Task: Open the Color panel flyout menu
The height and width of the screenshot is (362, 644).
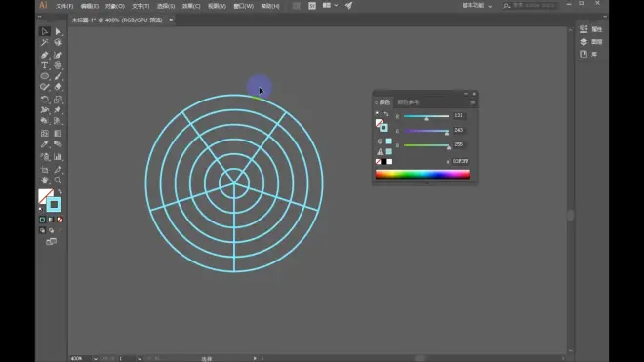Action: coord(472,102)
